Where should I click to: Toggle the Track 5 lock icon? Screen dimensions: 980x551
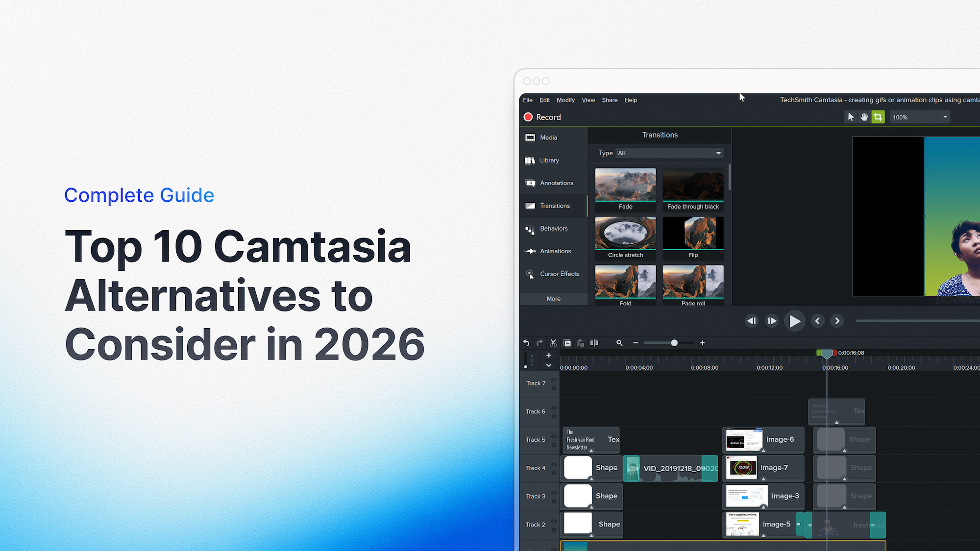coord(554,444)
